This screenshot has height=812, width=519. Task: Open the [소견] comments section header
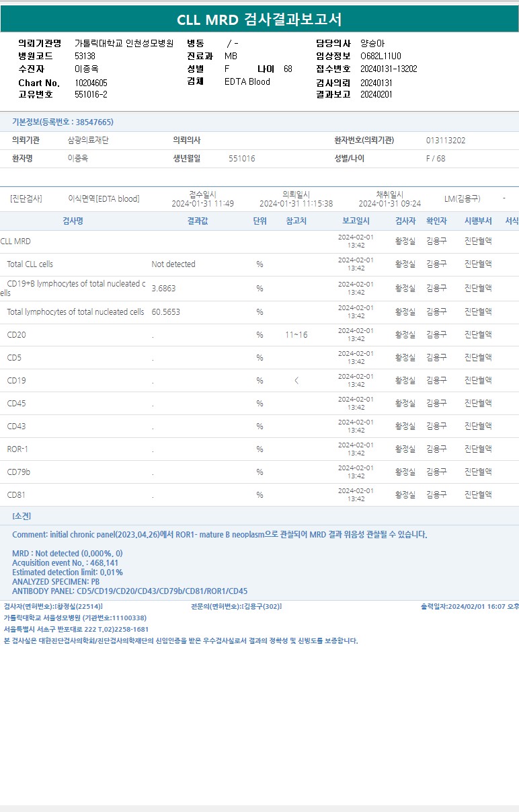(x=22, y=516)
